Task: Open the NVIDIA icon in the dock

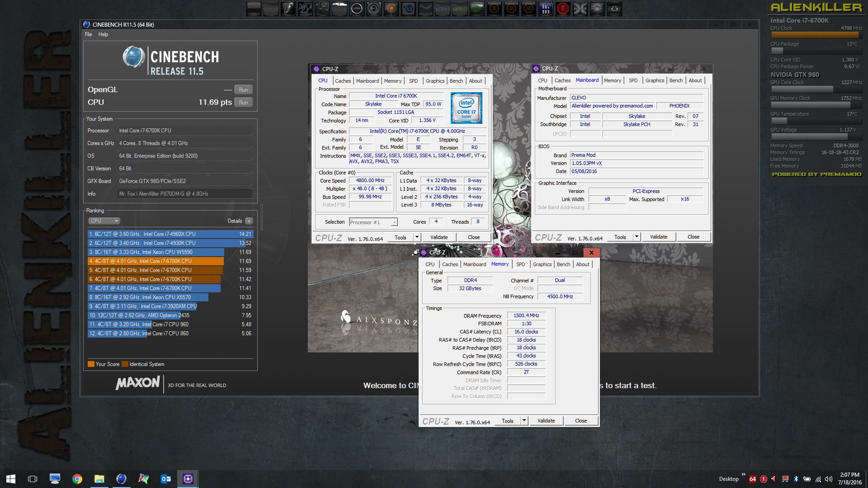Action: click(477, 8)
